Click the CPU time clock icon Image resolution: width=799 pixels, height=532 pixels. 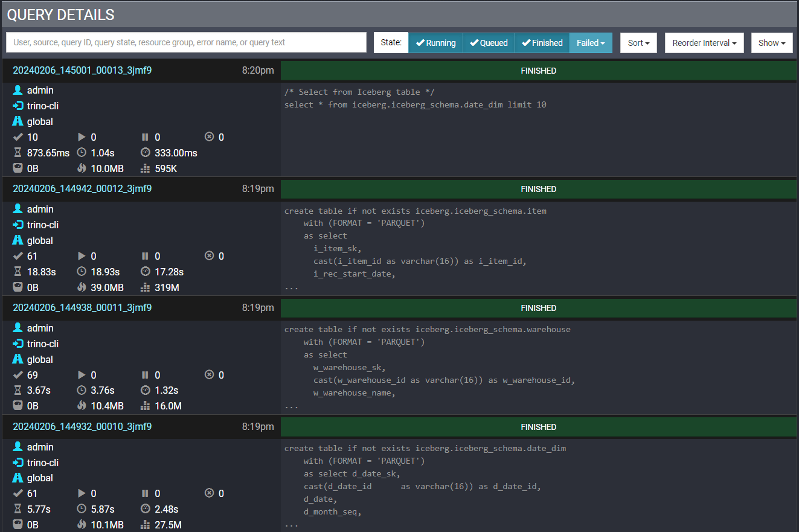coord(81,153)
